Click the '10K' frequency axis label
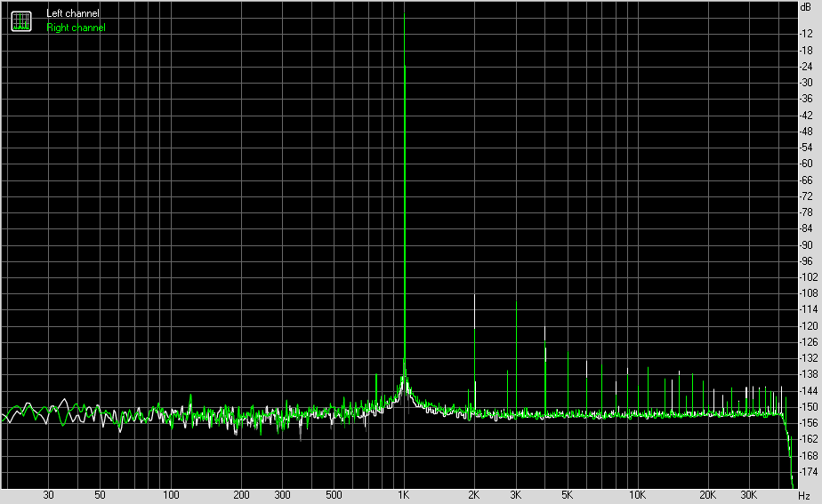 pos(638,495)
